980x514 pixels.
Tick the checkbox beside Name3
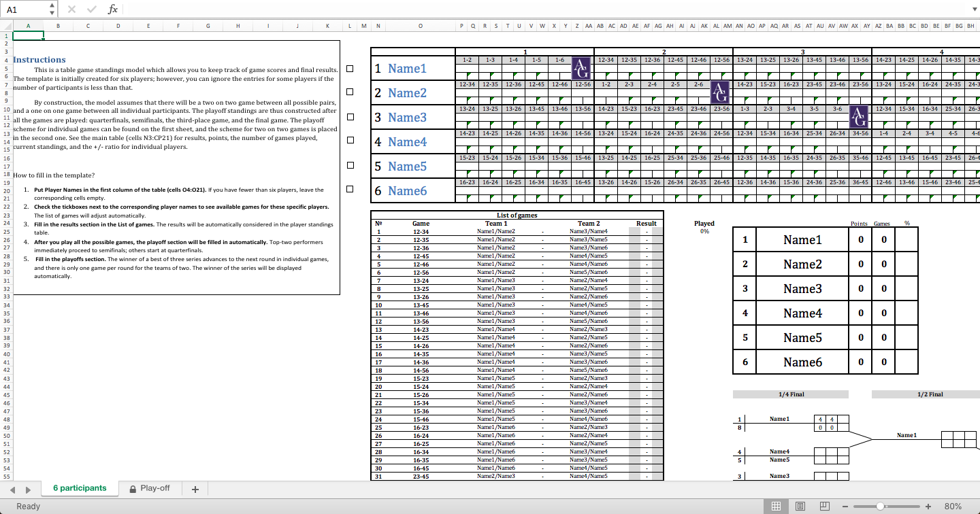pos(350,116)
